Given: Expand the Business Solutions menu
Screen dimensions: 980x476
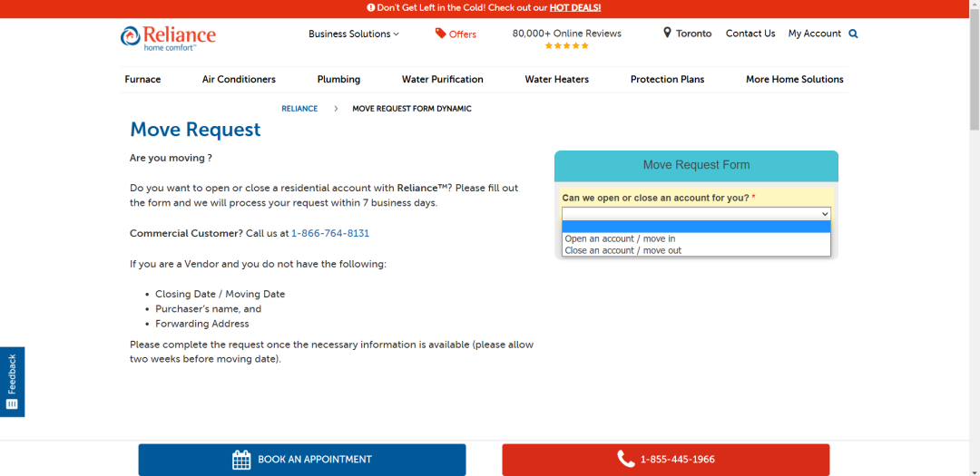Looking at the screenshot, I should pos(353,34).
